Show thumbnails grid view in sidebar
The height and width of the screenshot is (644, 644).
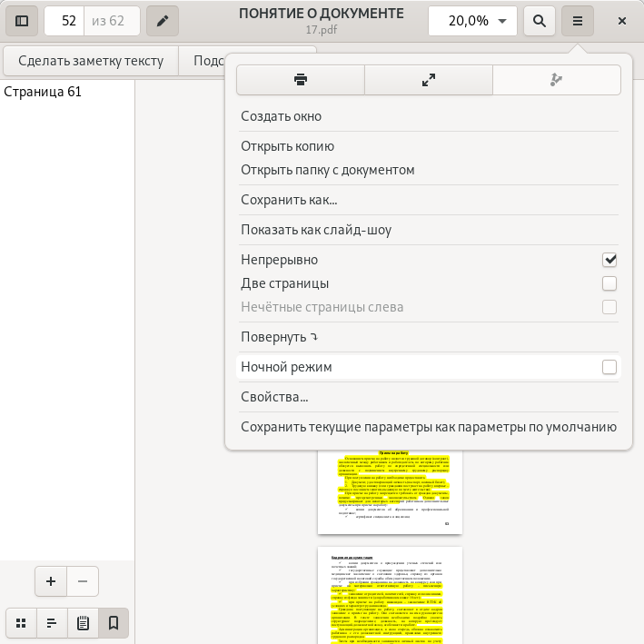(21, 623)
